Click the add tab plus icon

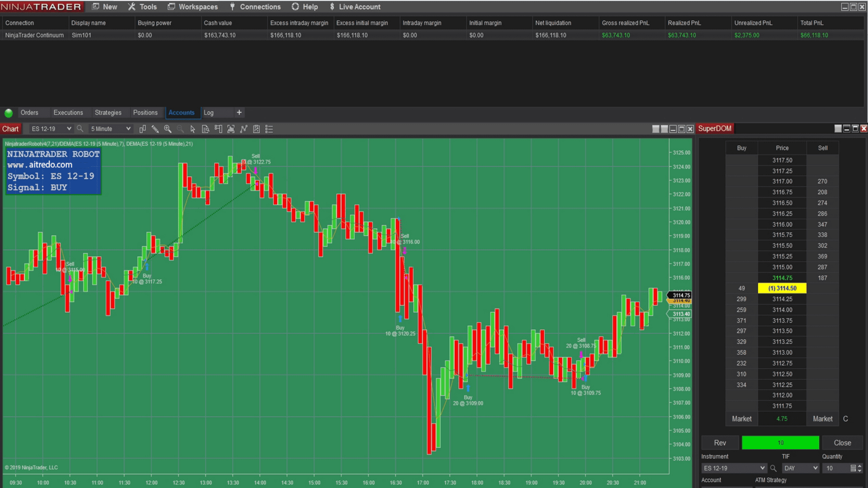point(238,113)
